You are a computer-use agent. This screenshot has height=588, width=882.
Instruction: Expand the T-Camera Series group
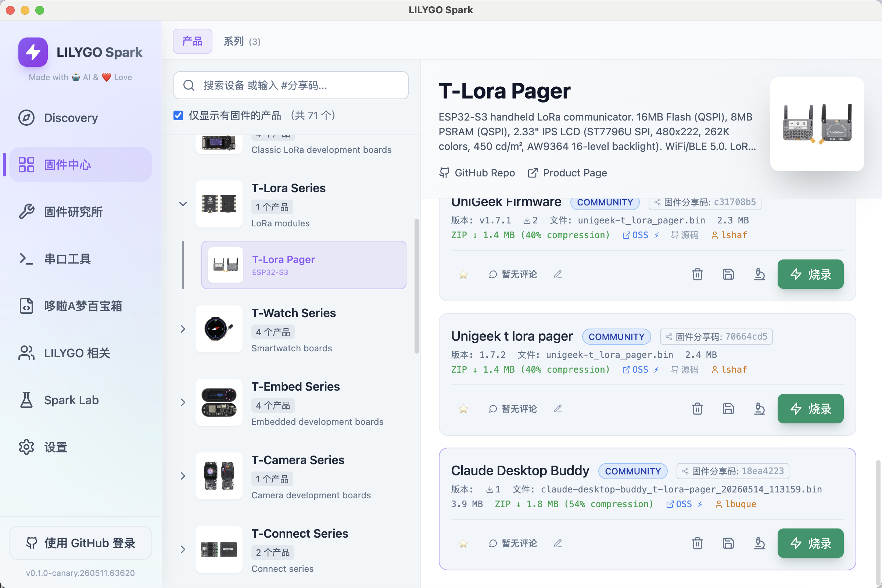[x=183, y=476]
